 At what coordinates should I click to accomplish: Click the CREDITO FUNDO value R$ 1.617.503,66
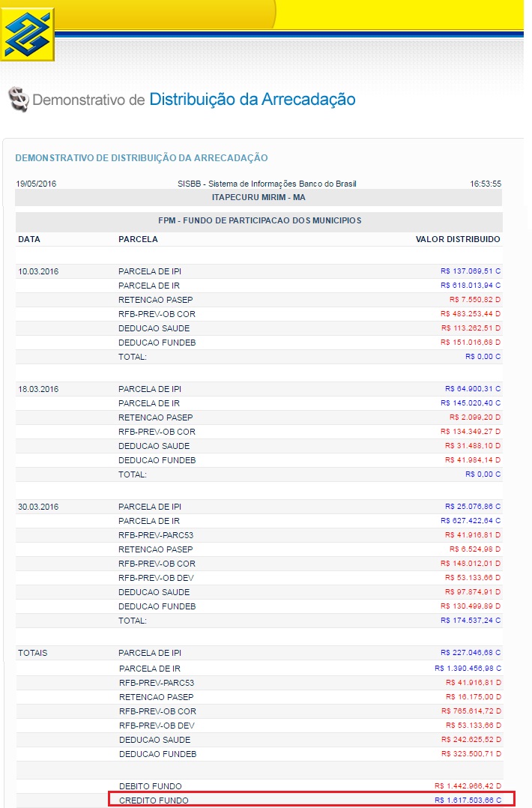(x=467, y=801)
